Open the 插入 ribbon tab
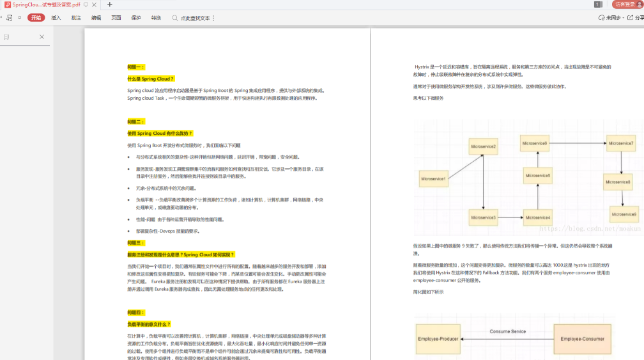This screenshot has height=360, width=644. point(56,18)
